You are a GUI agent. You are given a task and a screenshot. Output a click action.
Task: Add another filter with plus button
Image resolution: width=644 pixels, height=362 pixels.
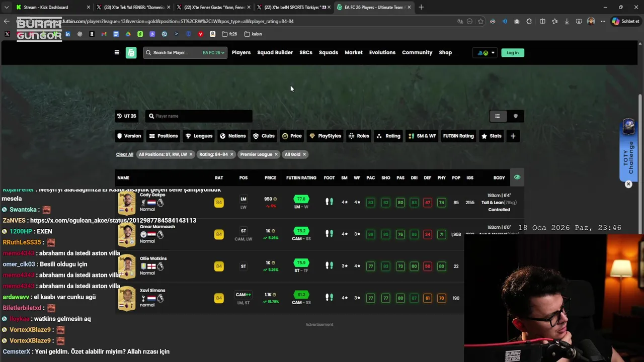pos(513,136)
